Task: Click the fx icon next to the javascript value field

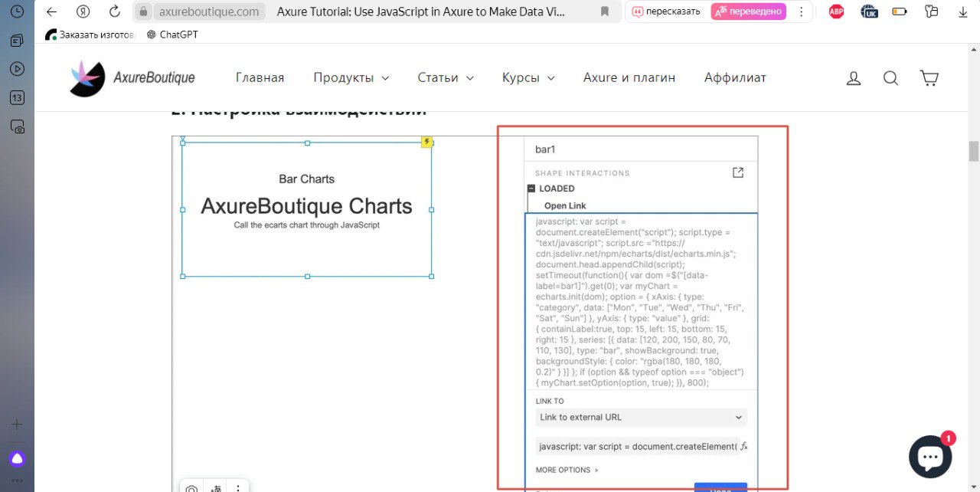Action: [743, 445]
